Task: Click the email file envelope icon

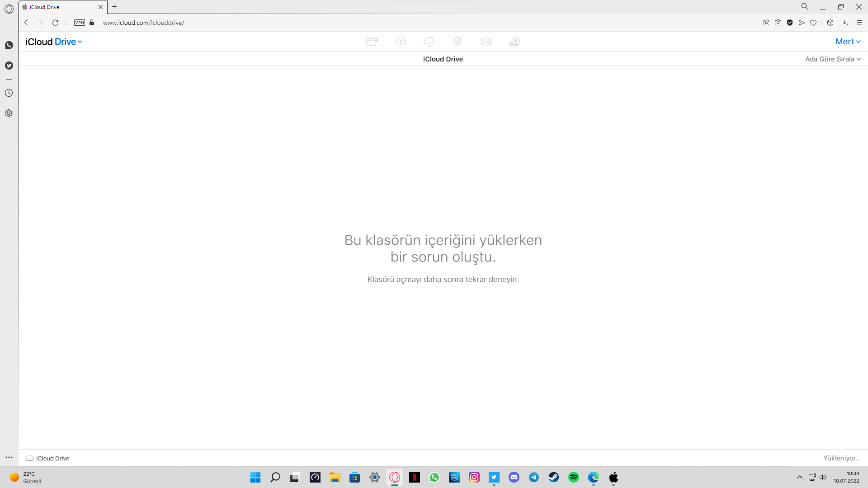Action: click(486, 42)
